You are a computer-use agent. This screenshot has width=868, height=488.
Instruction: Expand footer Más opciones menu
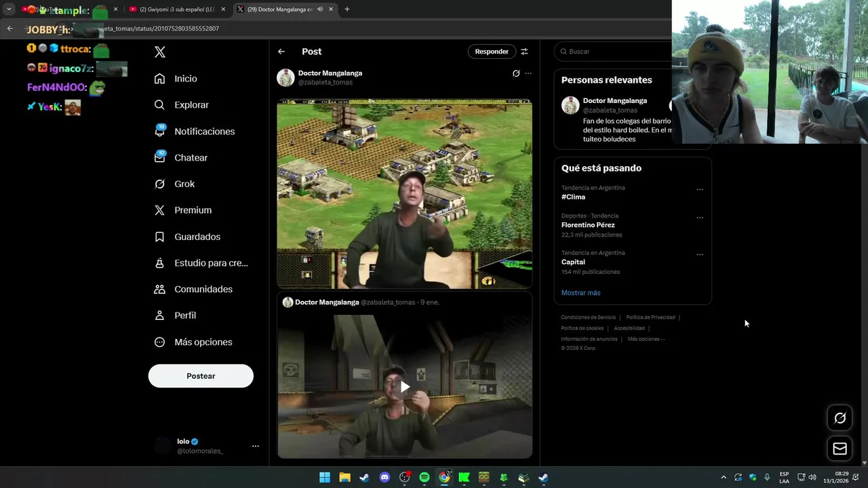[646, 339]
